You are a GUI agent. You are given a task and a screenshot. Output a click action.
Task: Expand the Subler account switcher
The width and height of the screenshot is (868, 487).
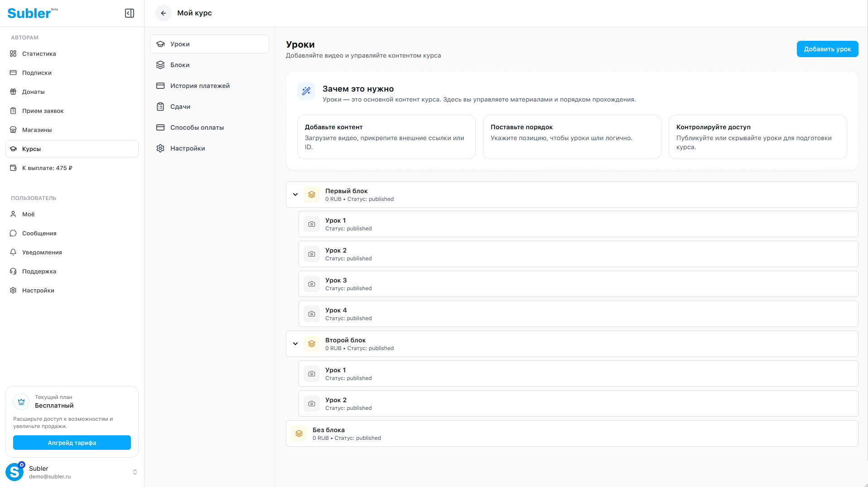coord(135,472)
